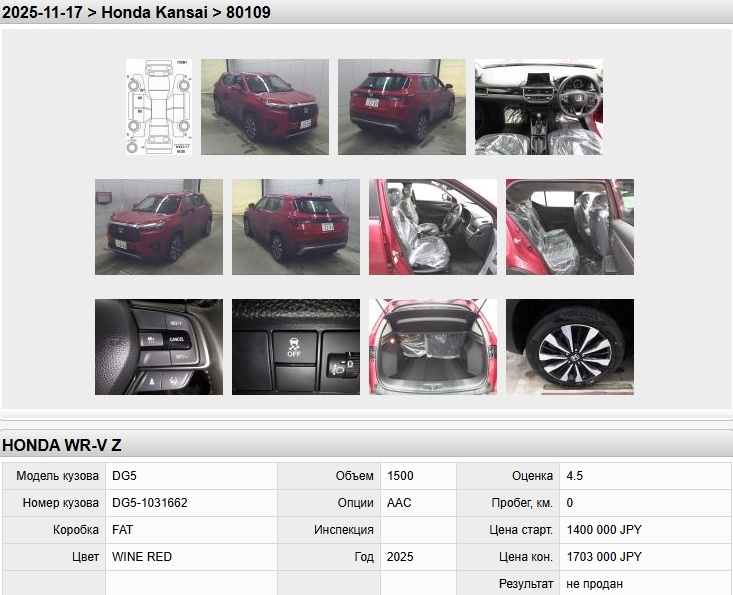Select the WINE RED color value

(142, 557)
